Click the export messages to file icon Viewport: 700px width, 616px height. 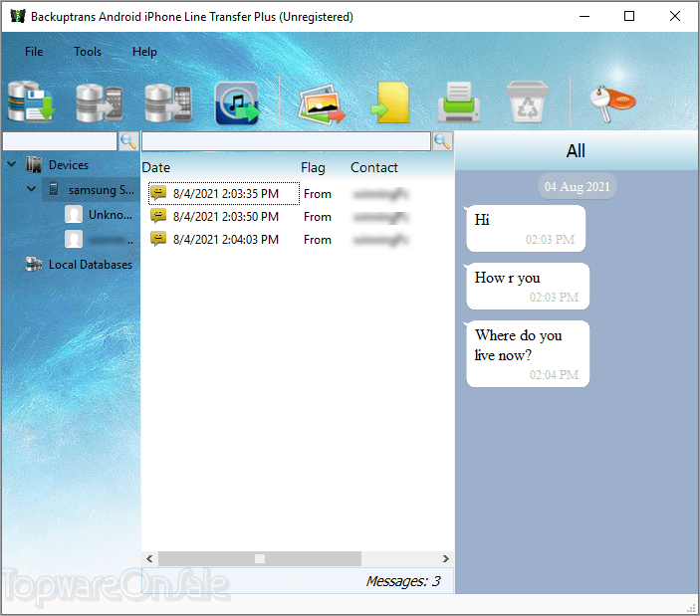pyautogui.click(x=390, y=103)
